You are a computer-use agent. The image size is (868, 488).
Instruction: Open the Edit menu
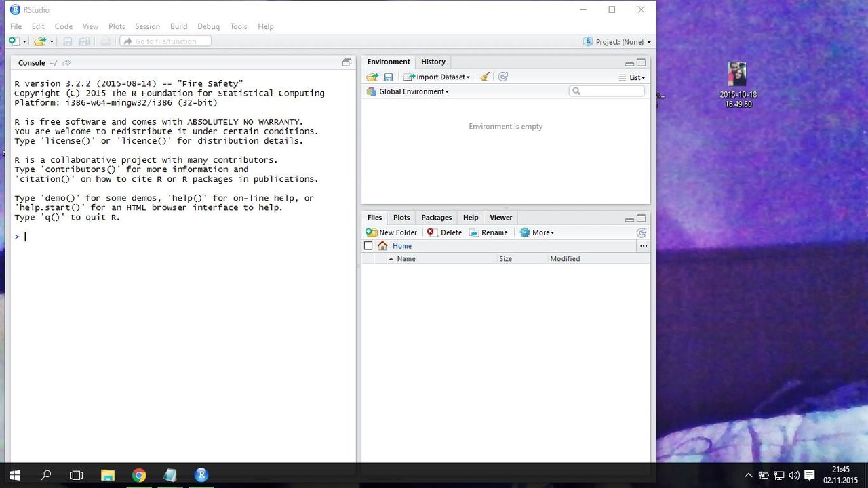pos(38,26)
